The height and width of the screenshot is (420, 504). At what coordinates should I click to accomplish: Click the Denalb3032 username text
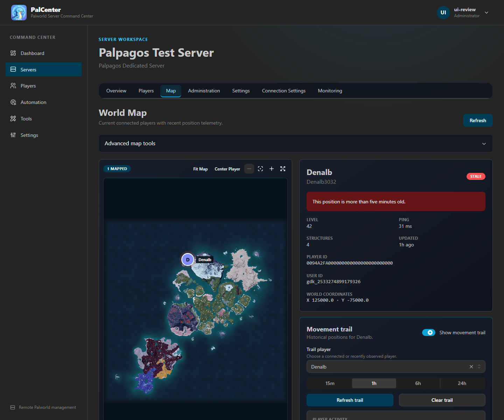tap(321, 182)
